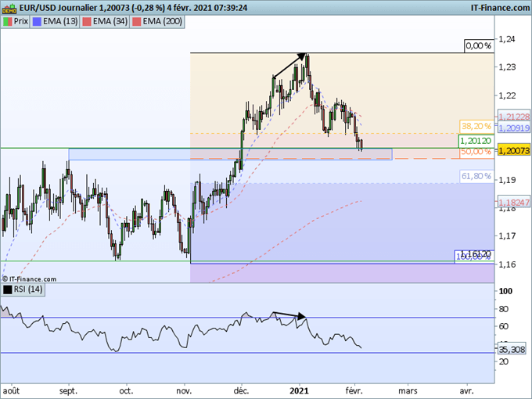Click the IT-Finance.com link at top right
Screen dimensions: 532x399
click(500, 8)
